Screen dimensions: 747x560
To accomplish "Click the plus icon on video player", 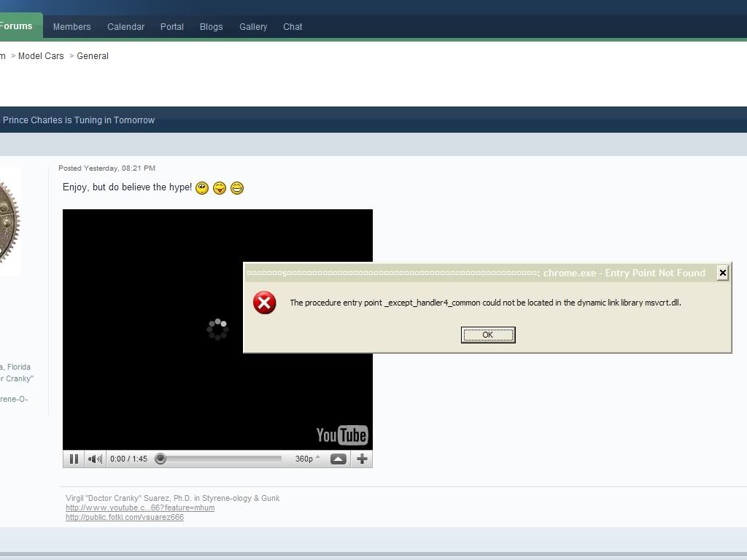I will (362, 459).
